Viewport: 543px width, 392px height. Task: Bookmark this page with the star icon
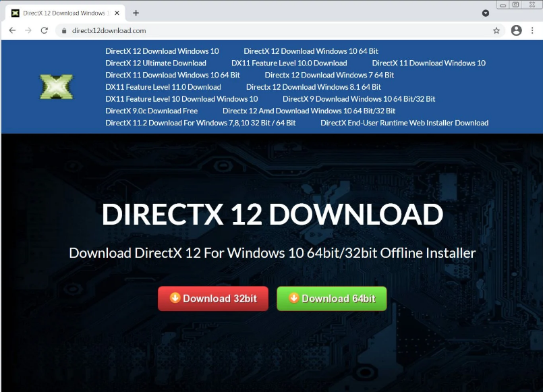coord(496,30)
